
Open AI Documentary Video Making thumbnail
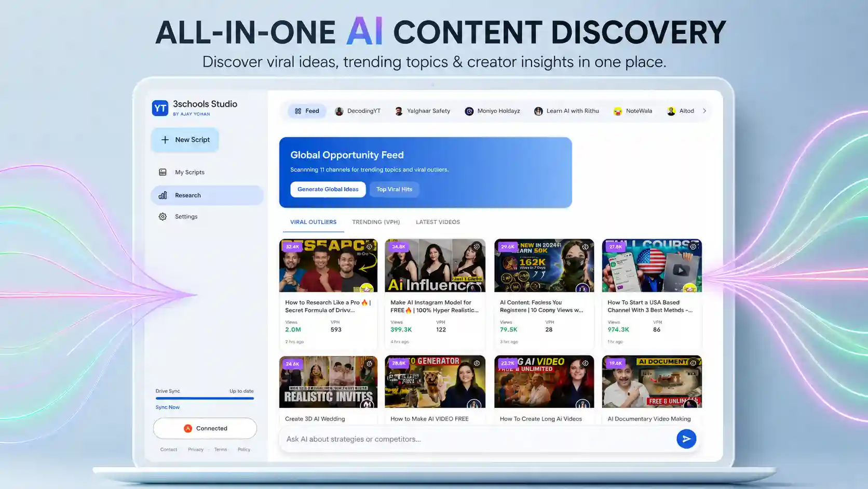click(652, 382)
